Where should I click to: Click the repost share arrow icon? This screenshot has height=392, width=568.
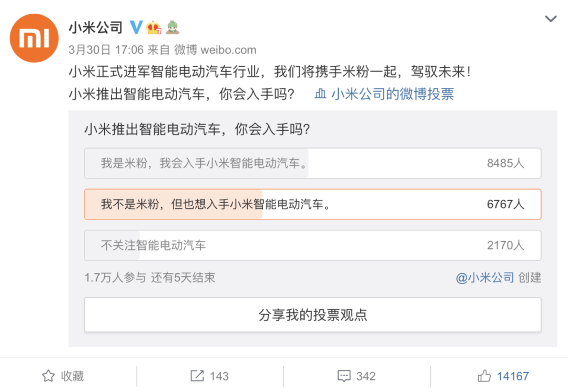197,376
